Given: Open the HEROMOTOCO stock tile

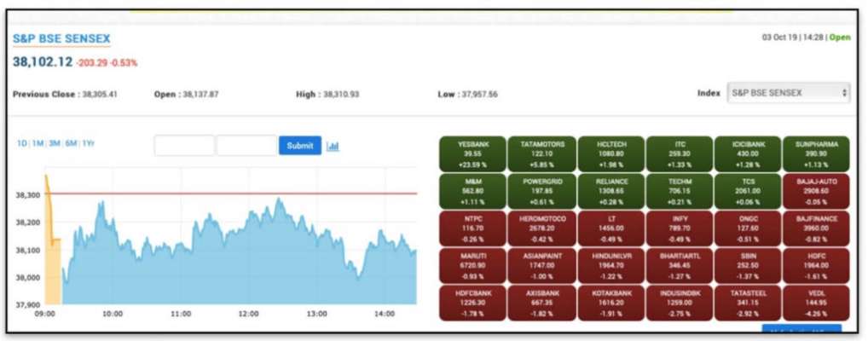Looking at the screenshot, I should point(542,228).
